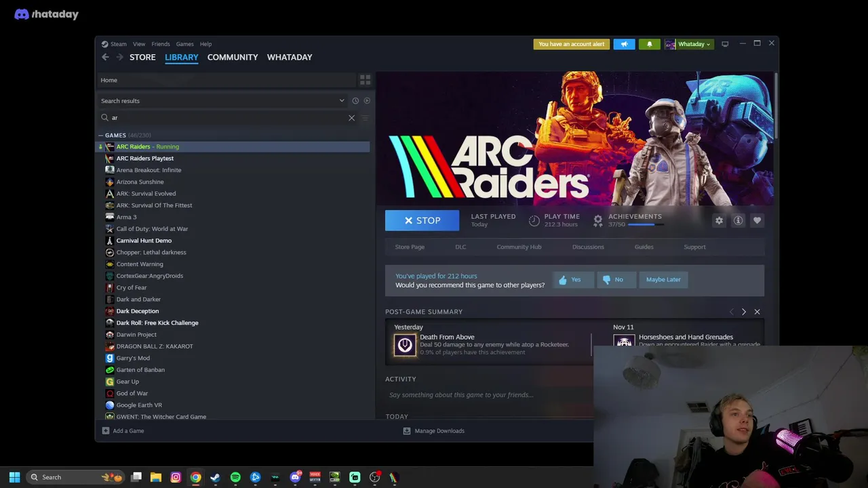Select Dark and Darker

coord(138,300)
